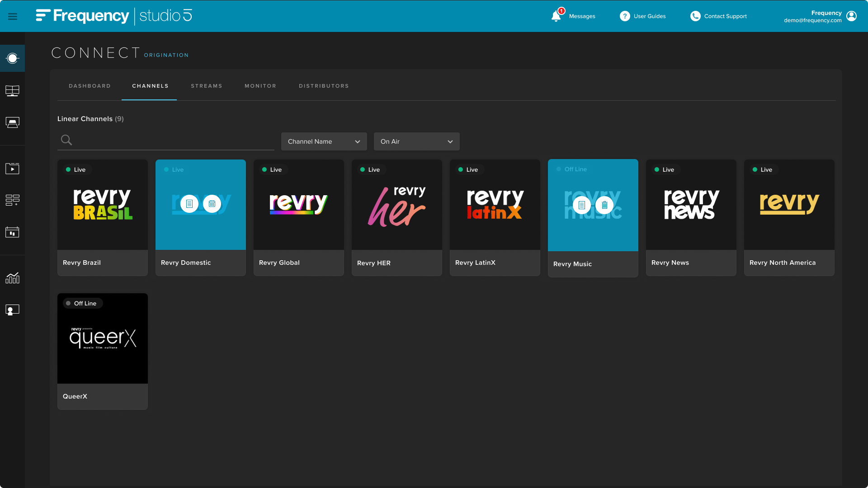Image resolution: width=868 pixels, height=488 pixels.
Task: Click the Linear Channels (9) heading
Action: click(90, 119)
